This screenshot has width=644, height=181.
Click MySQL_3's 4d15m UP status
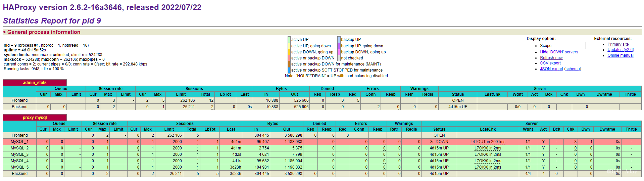click(x=439, y=154)
